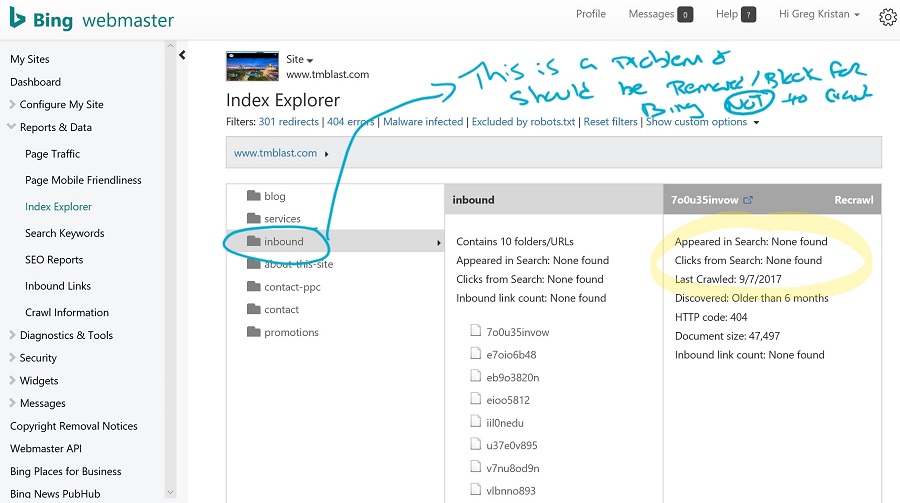This screenshot has width=900, height=503.
Task: Expand the Configure My Site section
Action: (12, 105)
